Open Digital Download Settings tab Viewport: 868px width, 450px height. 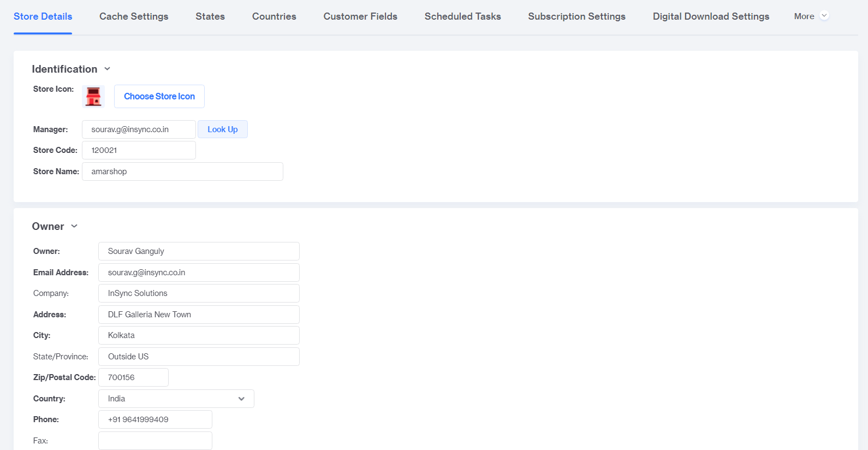pos(711,16)
